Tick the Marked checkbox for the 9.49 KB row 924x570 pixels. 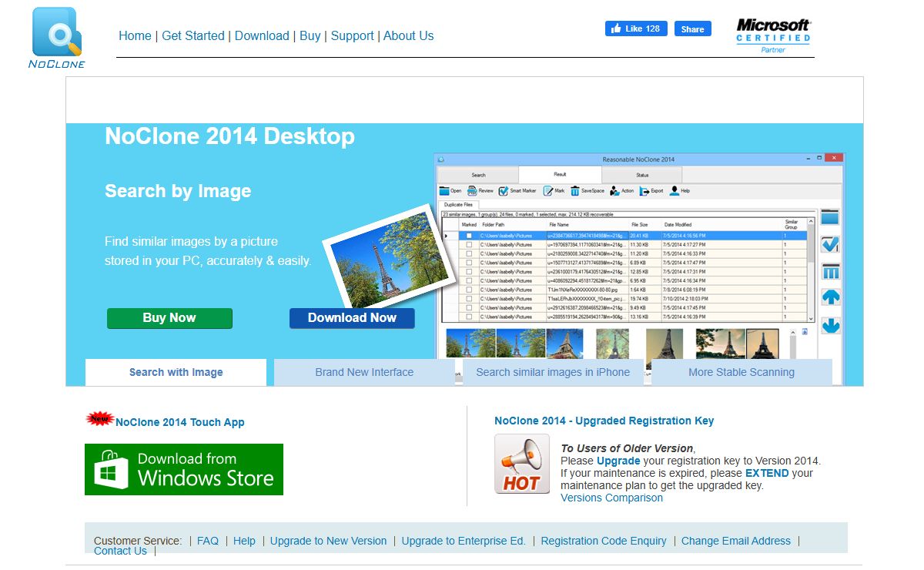point(468,308)
